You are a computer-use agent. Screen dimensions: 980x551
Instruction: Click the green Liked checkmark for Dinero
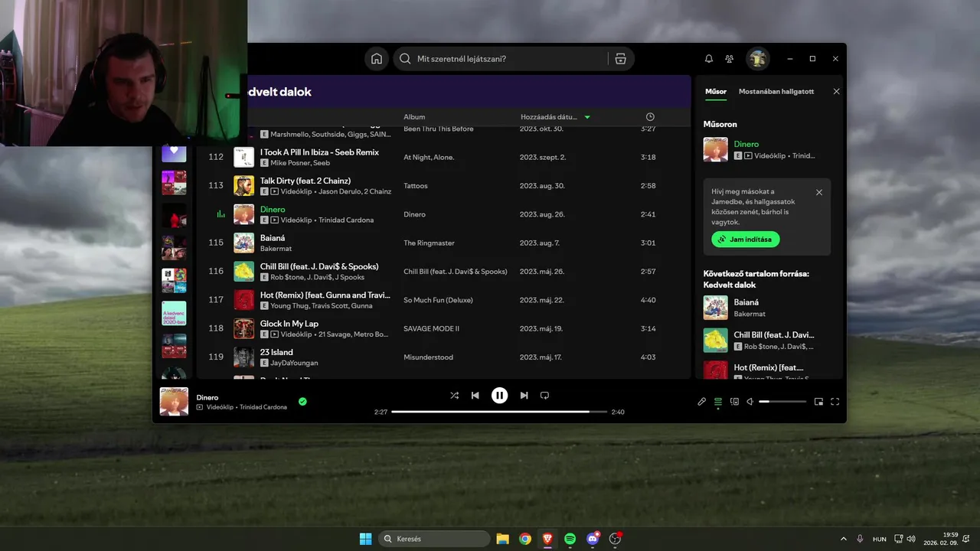tap(302, 401)
